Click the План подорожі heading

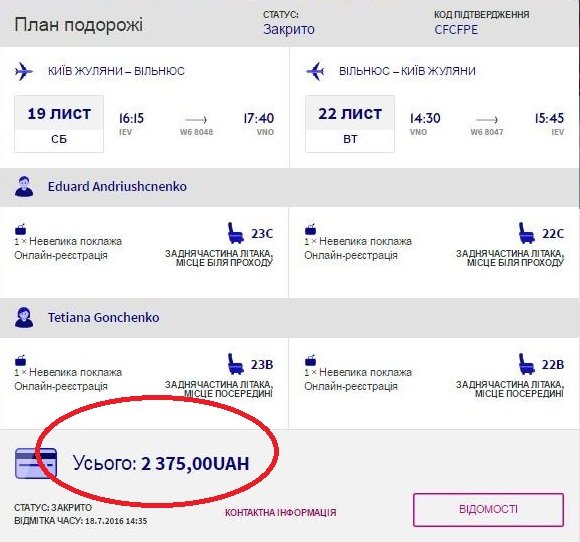point(78,25)
